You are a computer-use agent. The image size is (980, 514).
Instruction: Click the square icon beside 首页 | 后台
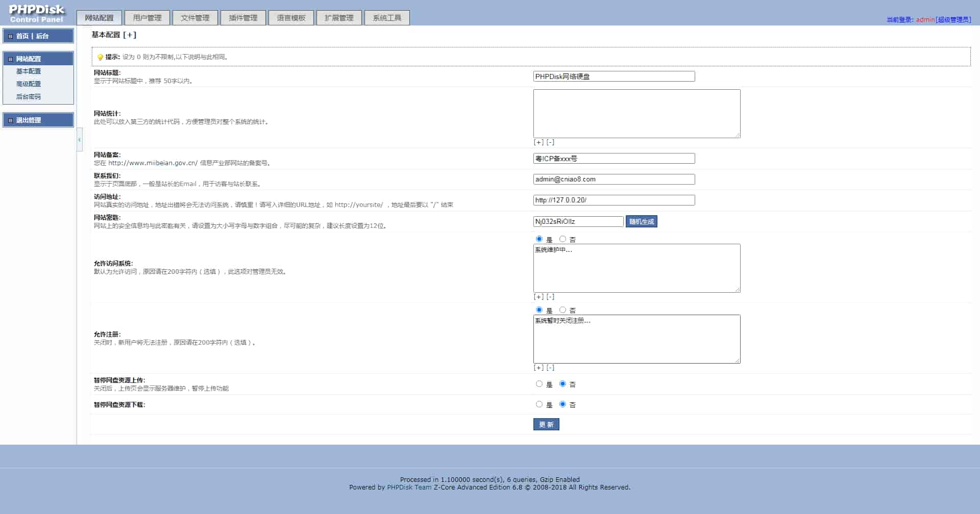(10, 36)
